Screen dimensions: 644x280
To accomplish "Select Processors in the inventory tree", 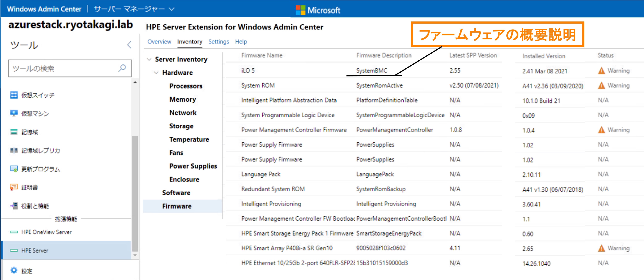I will pos(186,86).
